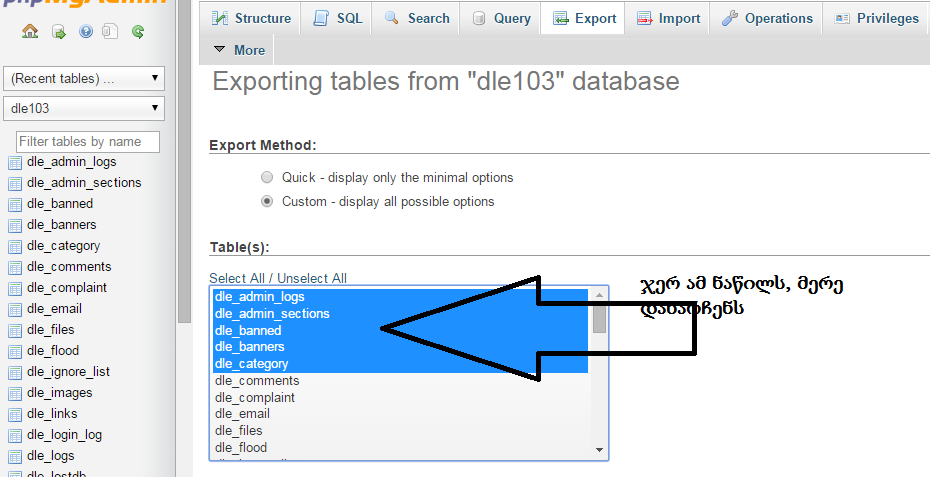The height and width of the screenshot is (477, 930).
Task: Click the phpMyAdmin home icon
Action: [30, 32]
